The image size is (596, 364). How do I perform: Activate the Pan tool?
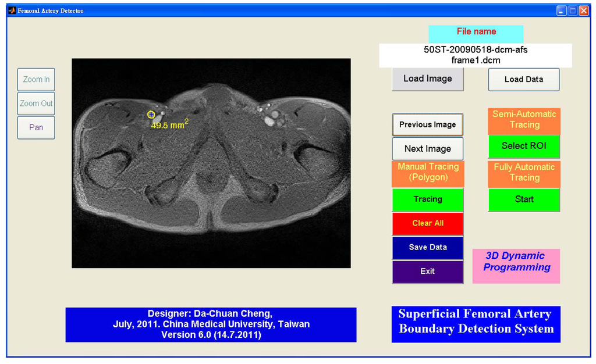(x=36, y=127)
